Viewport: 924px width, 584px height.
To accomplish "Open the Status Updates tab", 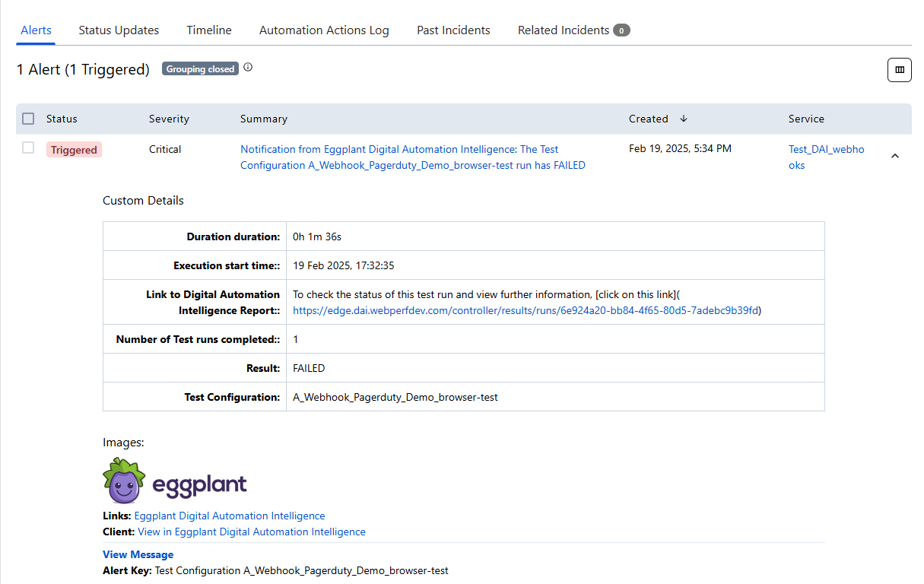I will click(x=119, y=30).
